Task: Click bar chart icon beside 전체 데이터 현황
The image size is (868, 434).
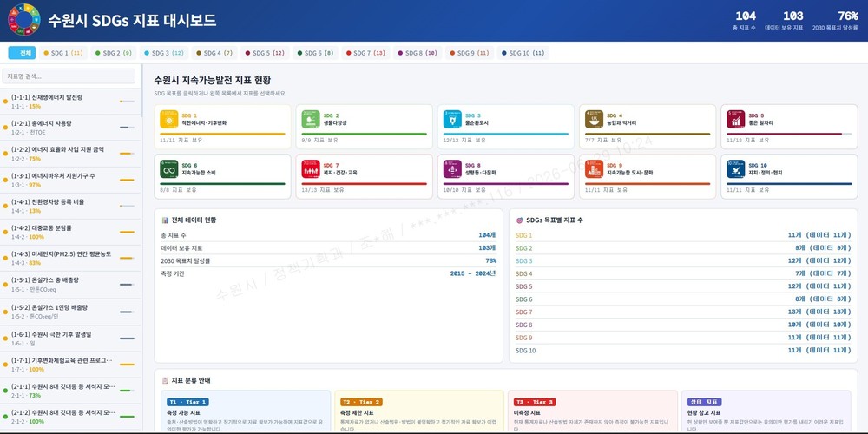Action: point(165,220)
